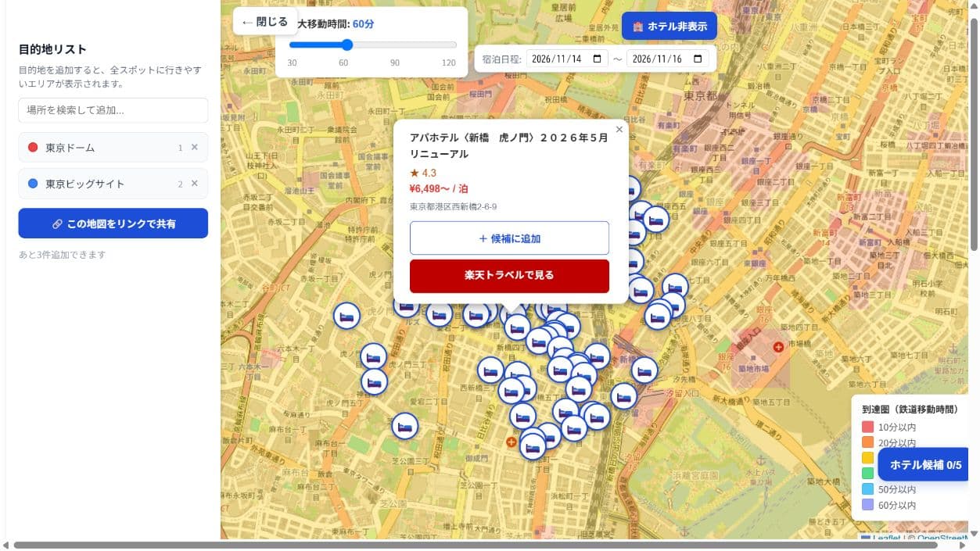The image size is (980, 551).
Task: Click the 宿泊日程 label
Action: point(502,59)
